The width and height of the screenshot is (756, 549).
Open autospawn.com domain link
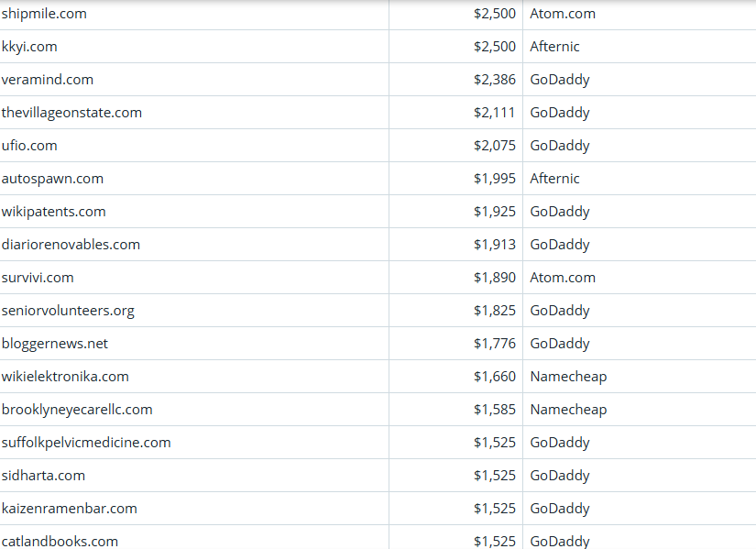tap(52, 179)
